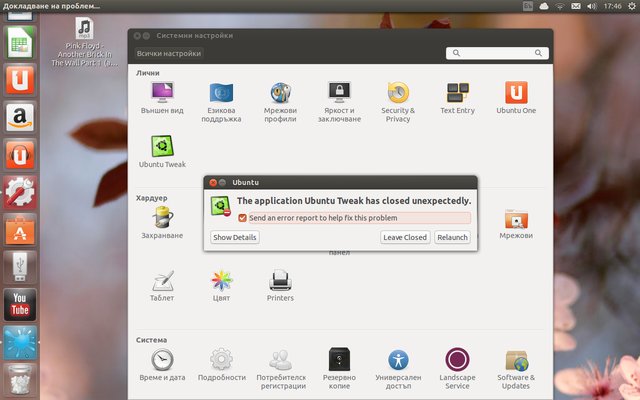Screen dimensions: 640x400
Task: Click Leave Closed button
Action: pyautogui.click(x=405, y=237)
